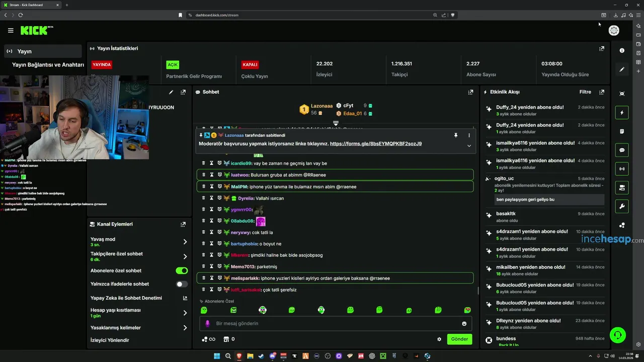644x362 pixels.
Task: Delete icardio99's message with trash icon
Action: click(x=204, y=163)
